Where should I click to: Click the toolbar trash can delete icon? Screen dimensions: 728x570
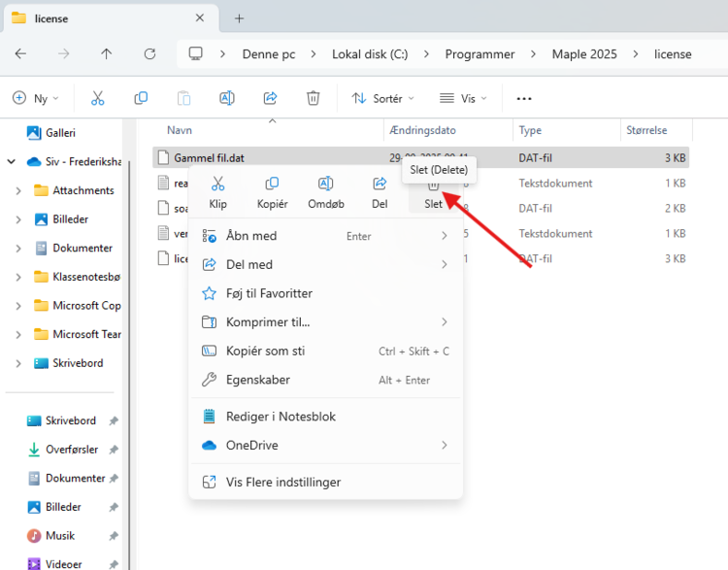313,98
